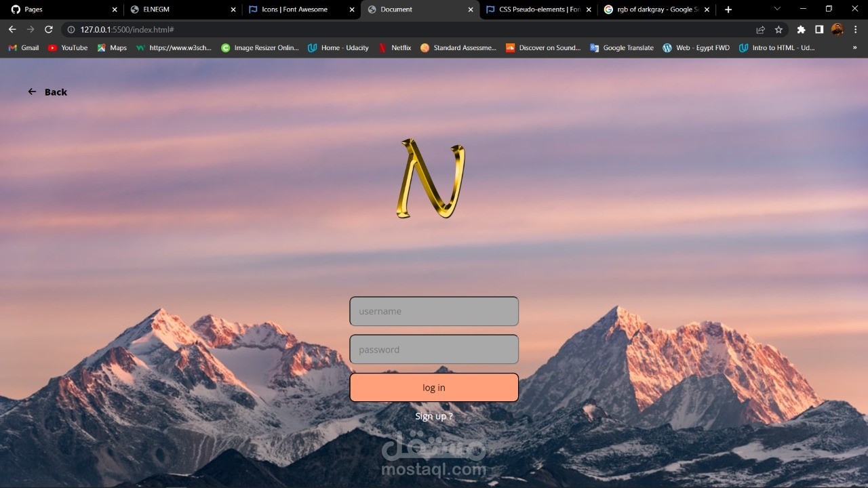
Task: Bookmark this page with the star icon
Action: pos(778,30)
